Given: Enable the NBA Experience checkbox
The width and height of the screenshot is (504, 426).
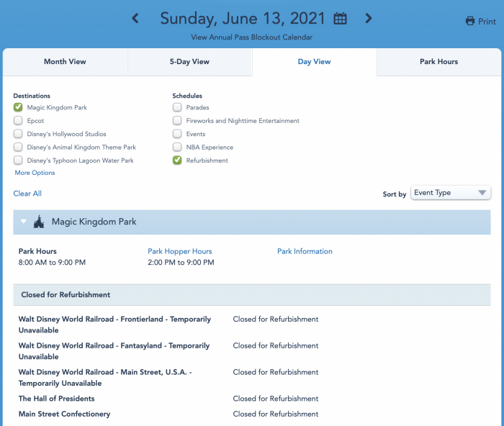Looking at the screenshot, I should coord(177,147).
